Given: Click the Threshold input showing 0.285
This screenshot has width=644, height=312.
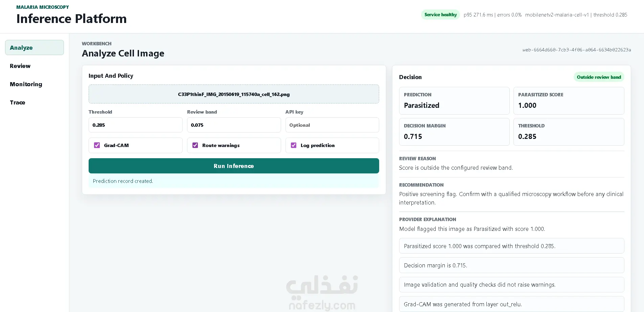Looking at the screenshot, I should tap(135, 125).
